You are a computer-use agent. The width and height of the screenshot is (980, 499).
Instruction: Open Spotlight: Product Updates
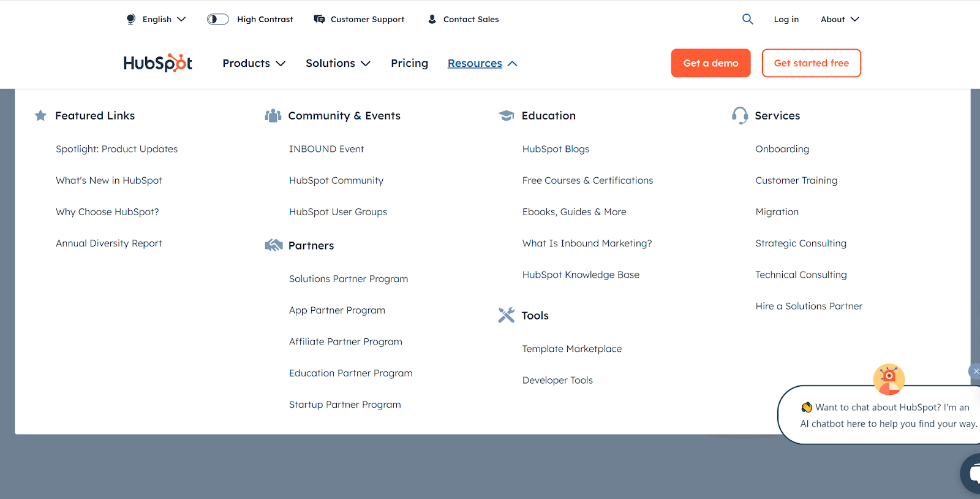(117, 149)
